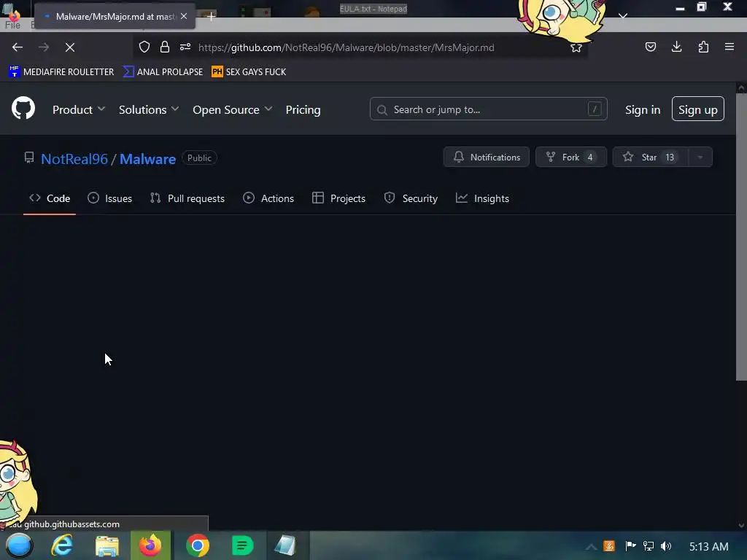747x560 pixels.
Task: Click the Public repository badge
Action: [199, 158]
